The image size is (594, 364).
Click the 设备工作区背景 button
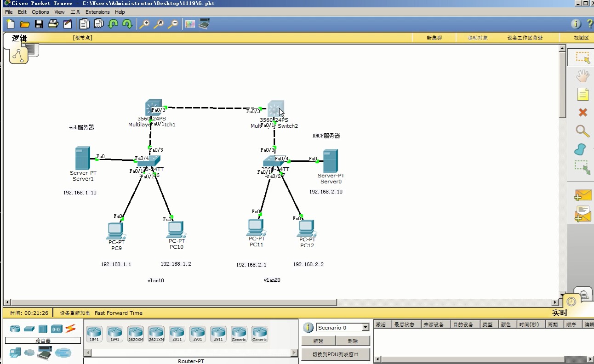pyautogui.click(x=525, y=38)
